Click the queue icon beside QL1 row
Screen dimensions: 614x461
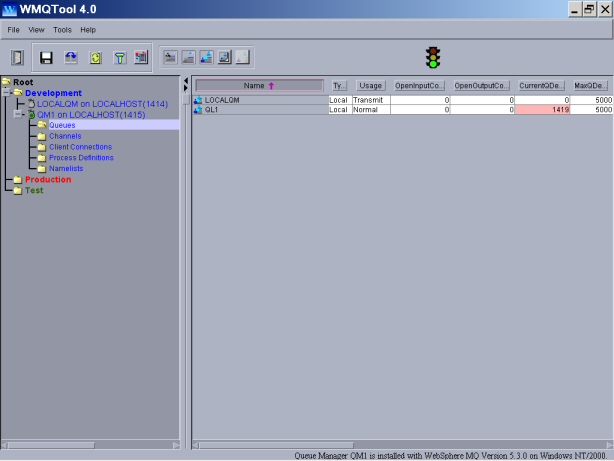coord(198,110)
